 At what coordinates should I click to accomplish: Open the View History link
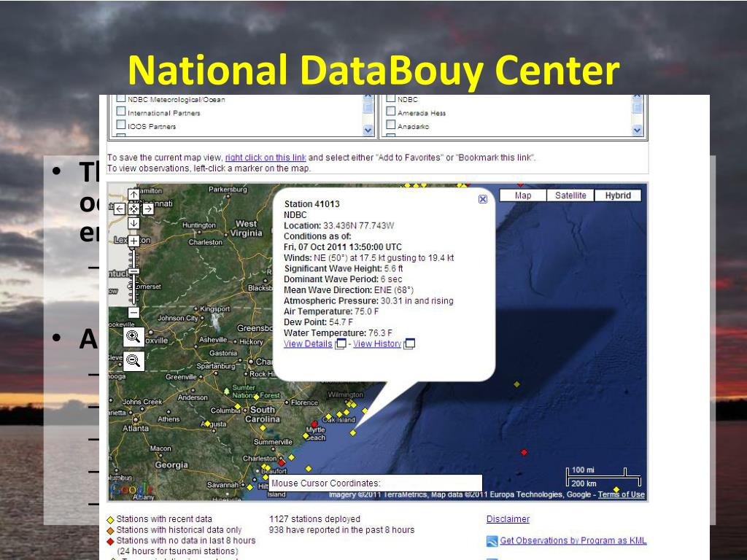pos(377,344)
